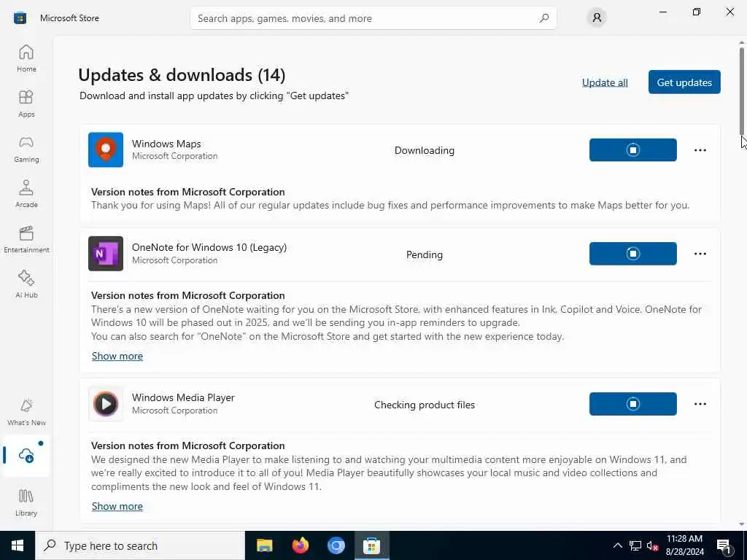The image size is (747, 560).
Task: Click the network tray icon
Action: (x=635, y=545)
